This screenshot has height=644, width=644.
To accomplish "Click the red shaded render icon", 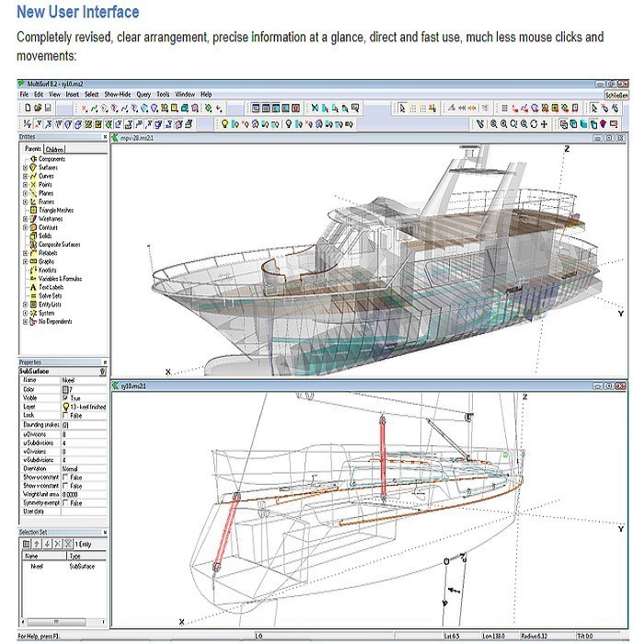I will tap(604, 123).
